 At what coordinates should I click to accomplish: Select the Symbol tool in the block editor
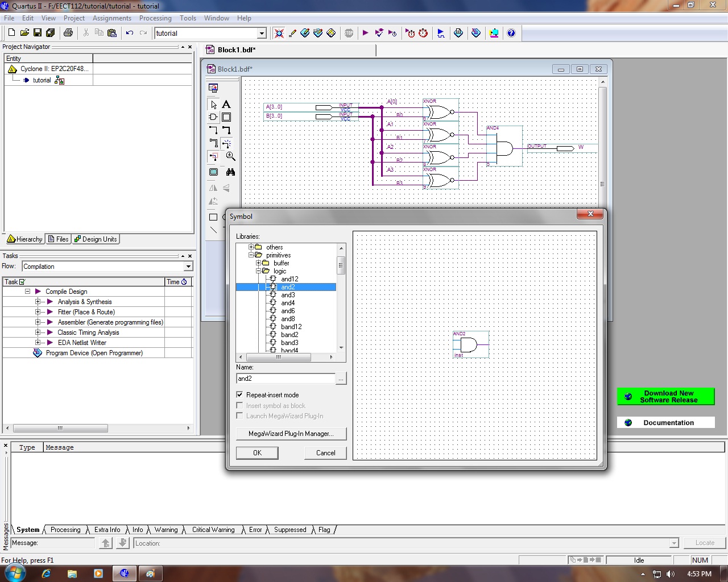[x=213, y=117]
